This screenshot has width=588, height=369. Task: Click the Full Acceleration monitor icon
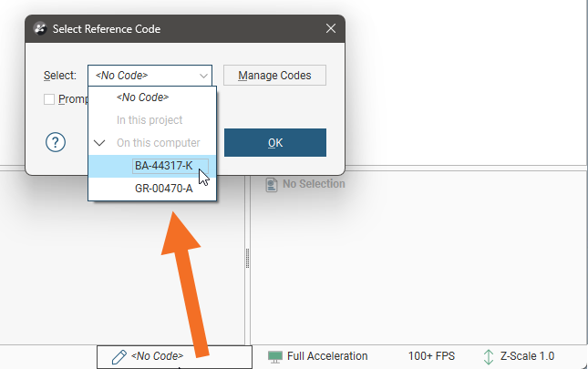pyautogui.click(x=274, y=356)
